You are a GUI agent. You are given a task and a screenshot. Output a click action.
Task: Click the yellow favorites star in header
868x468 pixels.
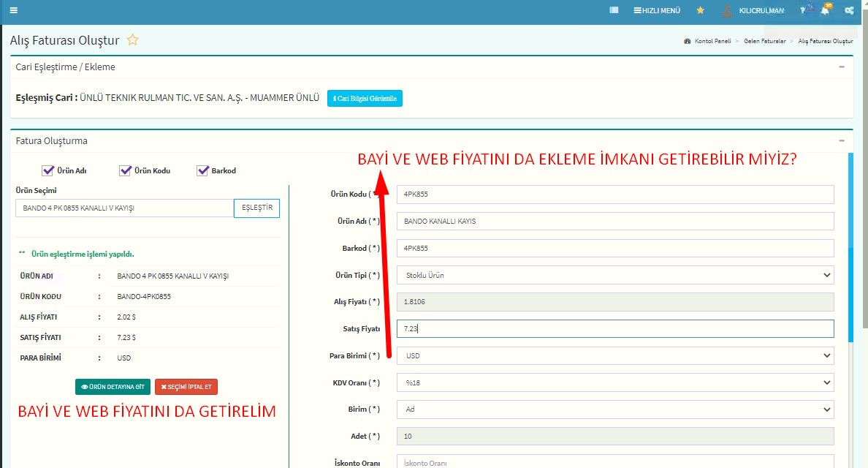[x=700, y=10]
